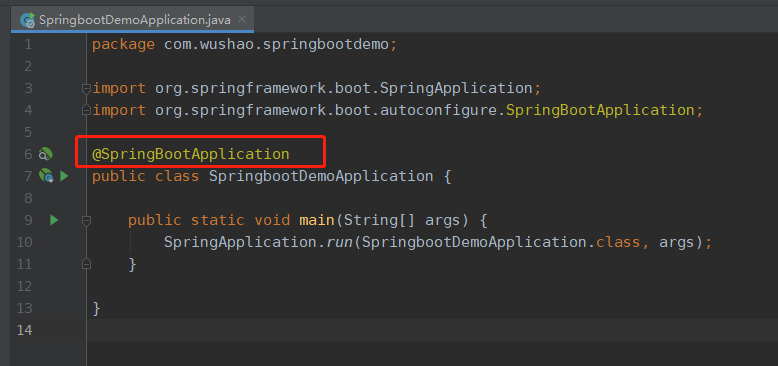Click the italic run method call

[x=339, y=242]
